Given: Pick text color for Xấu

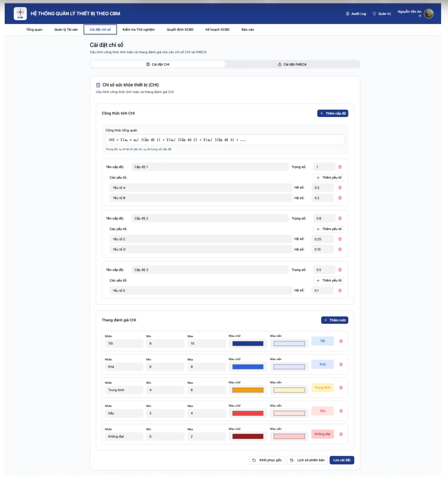Looking at the screenshot, I should click(x=248, y=413).
